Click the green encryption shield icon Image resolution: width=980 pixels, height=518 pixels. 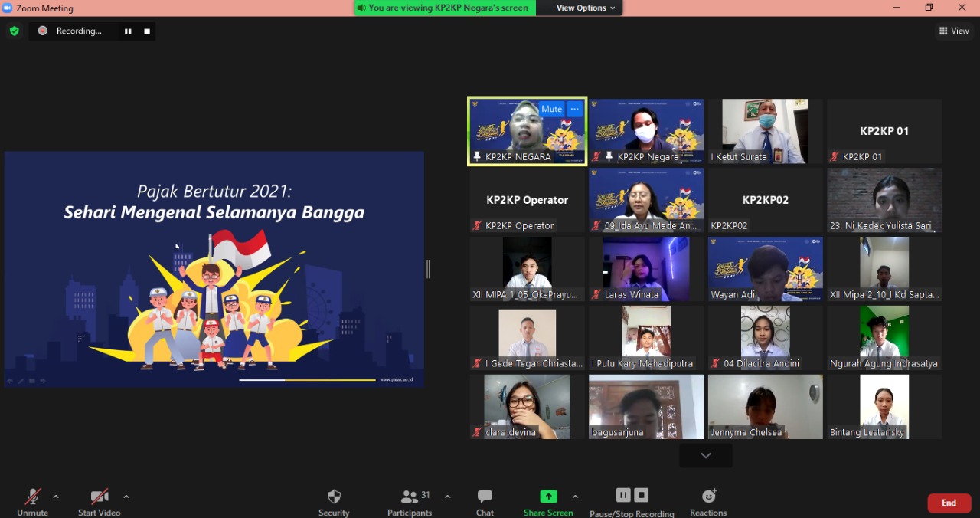[x=14, y=31]
